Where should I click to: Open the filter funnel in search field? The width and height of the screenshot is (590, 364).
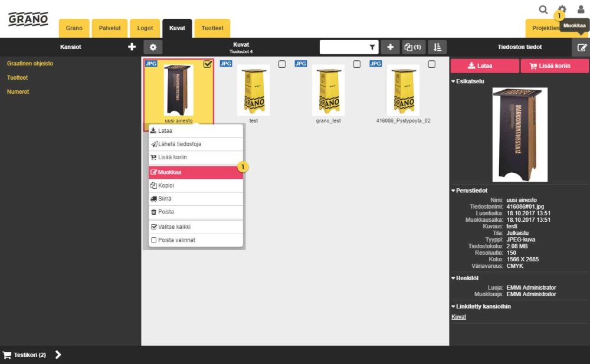click(x=372, y=47)
